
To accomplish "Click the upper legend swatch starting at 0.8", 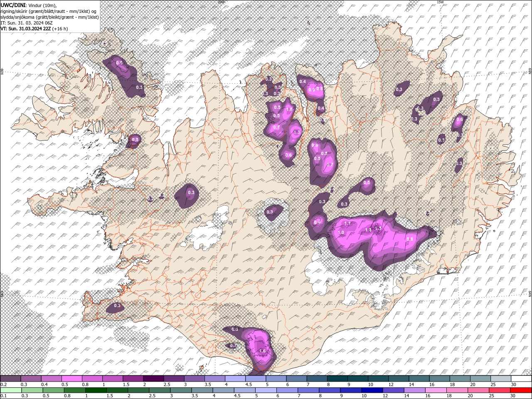I will click(x=92, y=379).
